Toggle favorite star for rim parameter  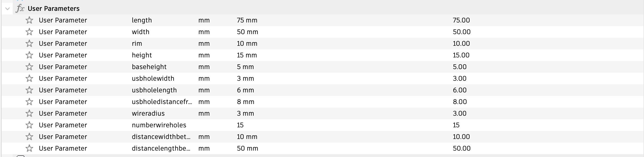pyautogui.click(x=29, y=44)
